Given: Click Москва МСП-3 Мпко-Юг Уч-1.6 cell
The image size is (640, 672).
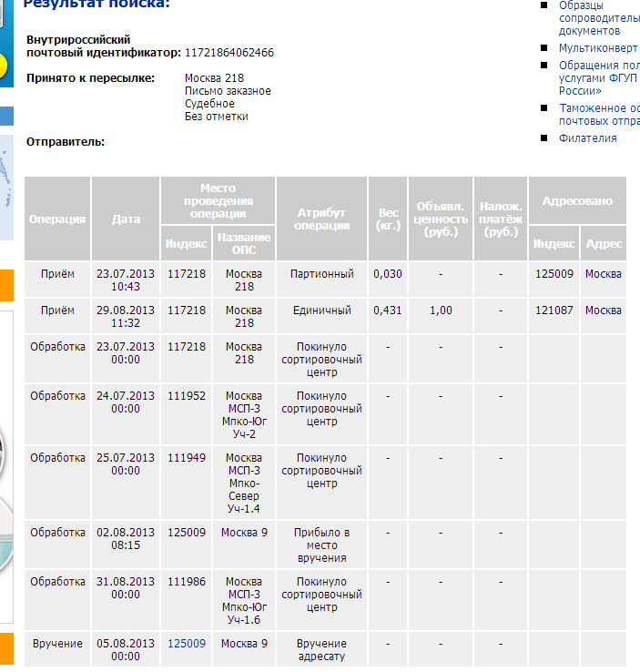Looking at the screenshot, I should 244,600.
